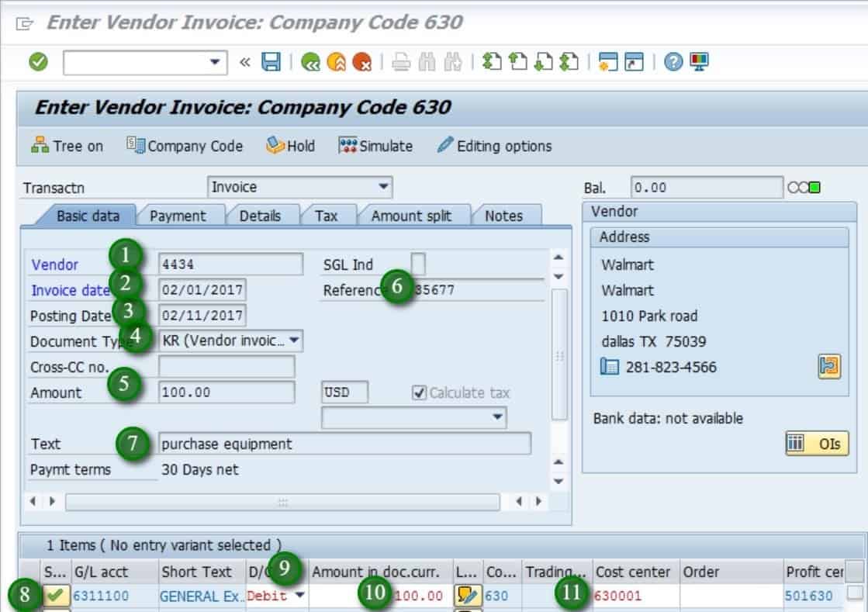Screen dimensions: 868x612
Task: Click the OIs button in vendor panel
Action: (816, 444)
